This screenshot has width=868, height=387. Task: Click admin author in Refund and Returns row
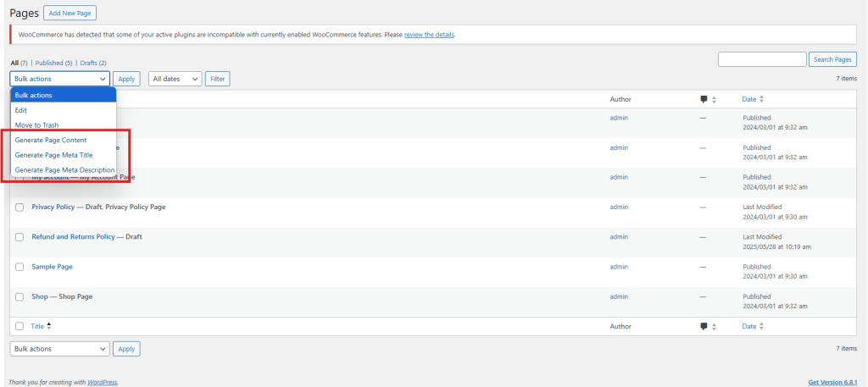click(619, 236)
